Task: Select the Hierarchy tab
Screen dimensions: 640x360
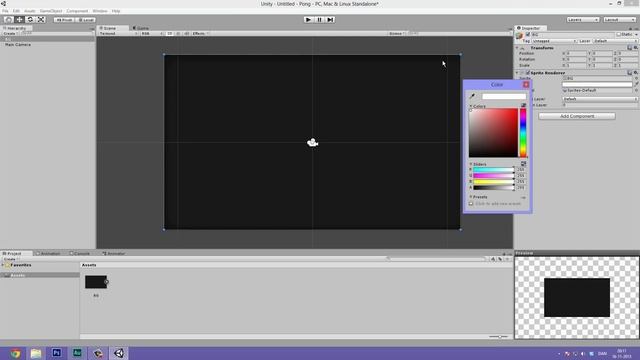Action: [x=16, y=28]
